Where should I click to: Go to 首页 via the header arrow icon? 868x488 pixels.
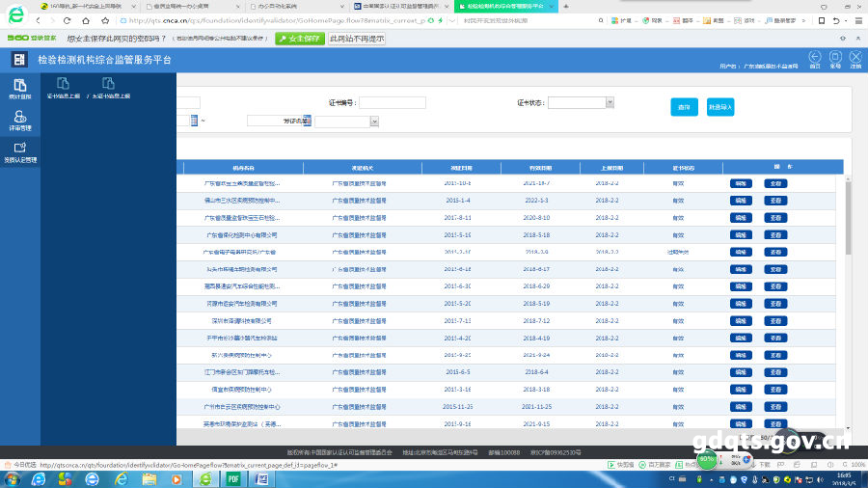(x=815, y=59)
